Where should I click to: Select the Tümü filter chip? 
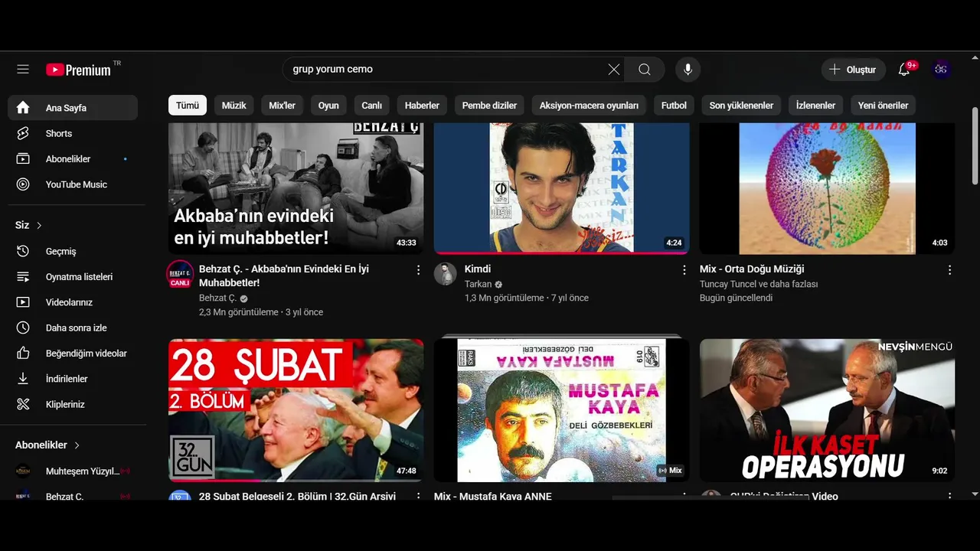(188, 106)
